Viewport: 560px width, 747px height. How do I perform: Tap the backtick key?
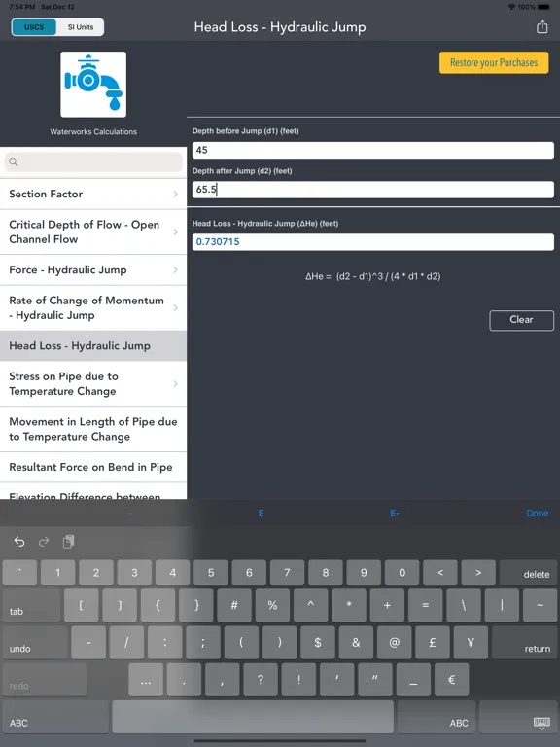pyautogui.click(x=19, y=573)
